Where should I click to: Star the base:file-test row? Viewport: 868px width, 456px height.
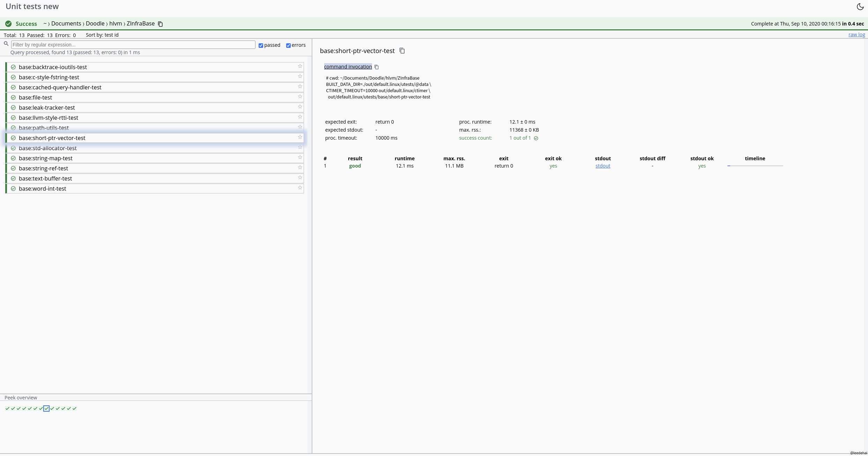point(300,96)
